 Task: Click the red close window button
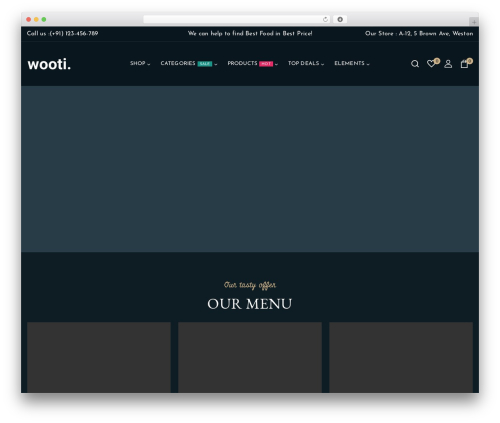(29, 19)
